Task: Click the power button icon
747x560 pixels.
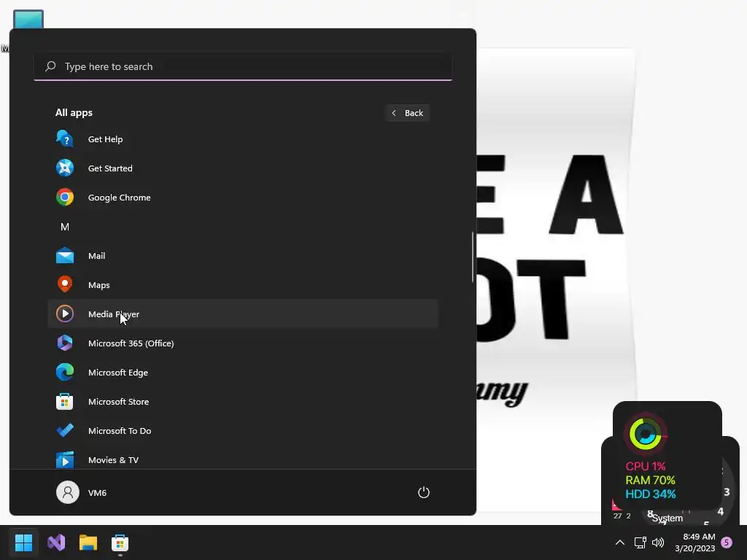Action: pyautogui.click(x=424, y=492)
